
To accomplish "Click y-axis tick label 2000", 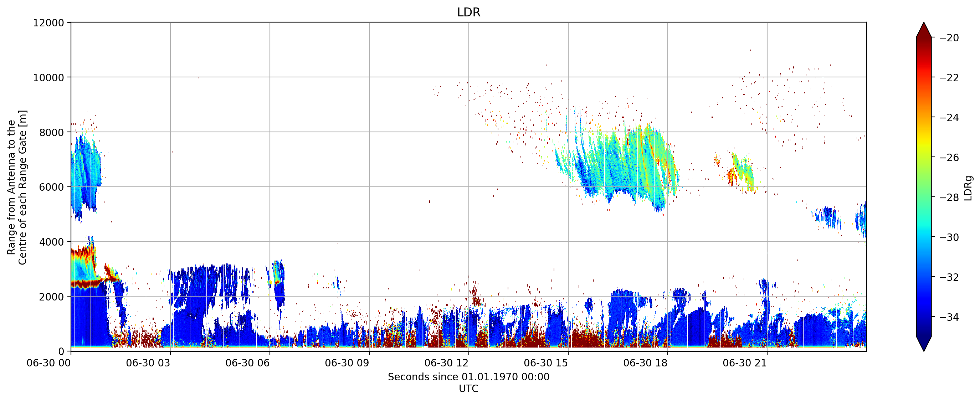I will pos(51,297).
